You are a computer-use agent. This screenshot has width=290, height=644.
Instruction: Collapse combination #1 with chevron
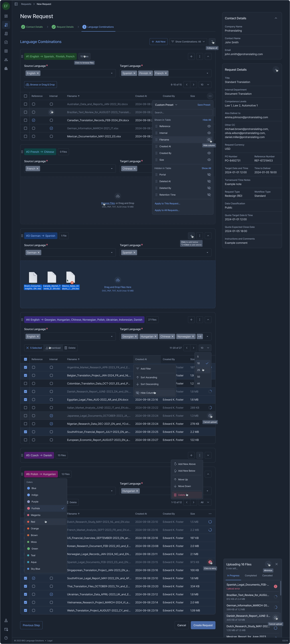(208, 56)
